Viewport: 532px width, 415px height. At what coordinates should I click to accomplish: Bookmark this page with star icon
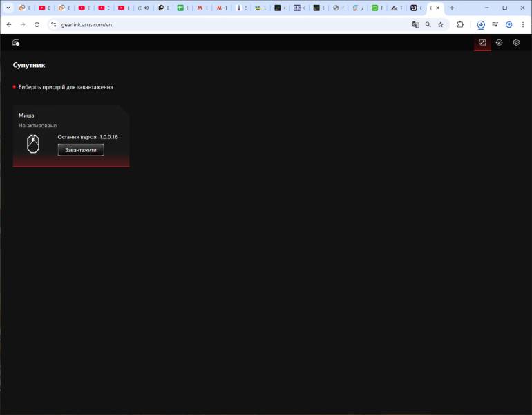[440, 24]
